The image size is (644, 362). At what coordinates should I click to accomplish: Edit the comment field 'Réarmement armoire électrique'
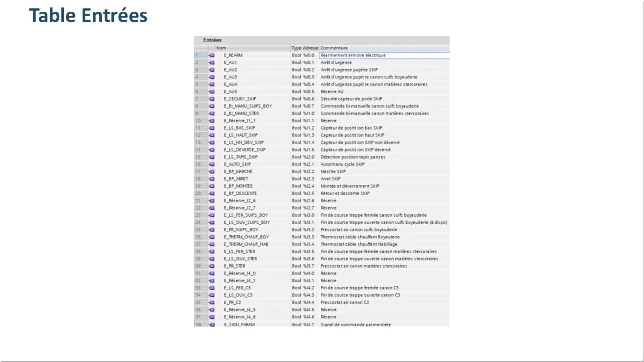[x=384, y=55]
